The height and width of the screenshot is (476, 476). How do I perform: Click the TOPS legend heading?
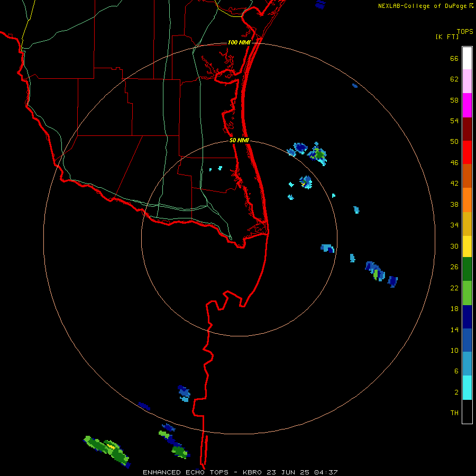pos(465,31)
